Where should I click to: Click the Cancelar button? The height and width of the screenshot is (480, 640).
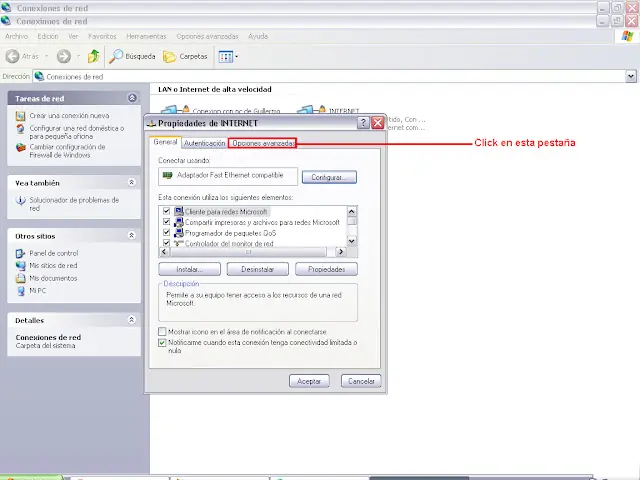[x=361, y=381]
